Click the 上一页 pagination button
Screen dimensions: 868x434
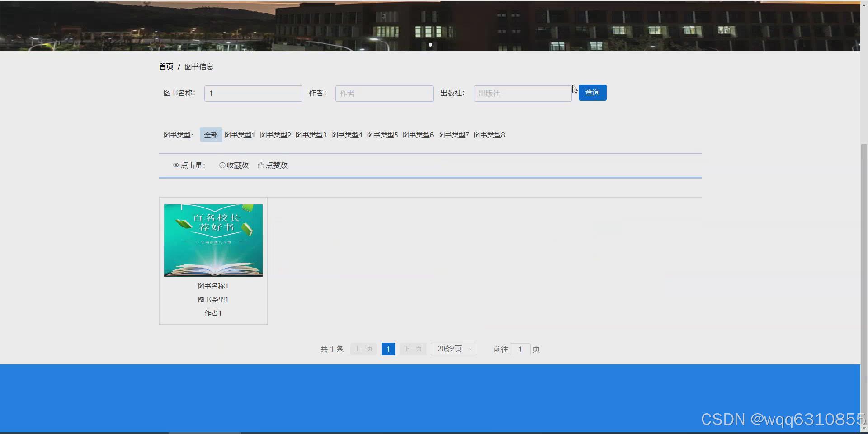click(x=363, y=349)
